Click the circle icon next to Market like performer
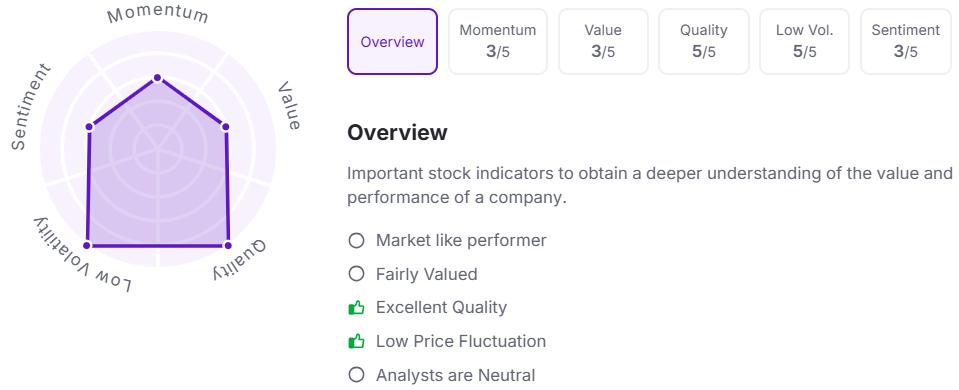The height and width of the screenshot is (390, 959). click(356, 240)
